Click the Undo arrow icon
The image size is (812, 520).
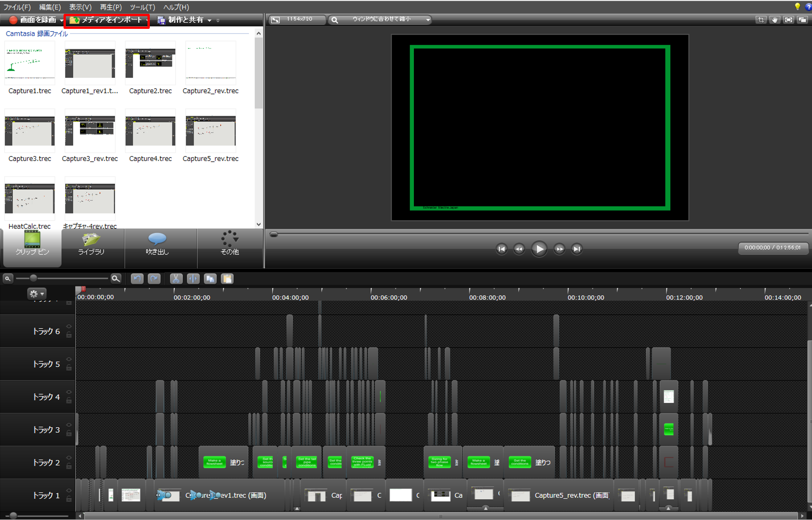pyautogui.click(x=137, y=279)
